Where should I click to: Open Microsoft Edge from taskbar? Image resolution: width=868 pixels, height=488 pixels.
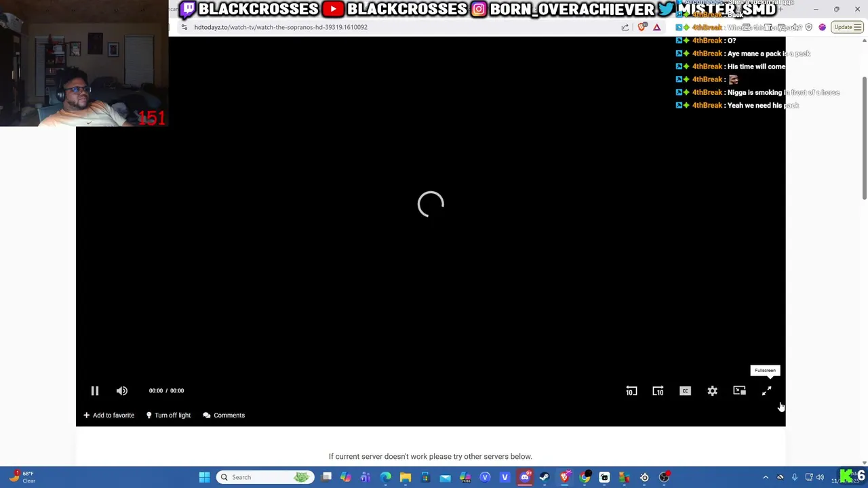pyautogui.click(x=385, y=477)
